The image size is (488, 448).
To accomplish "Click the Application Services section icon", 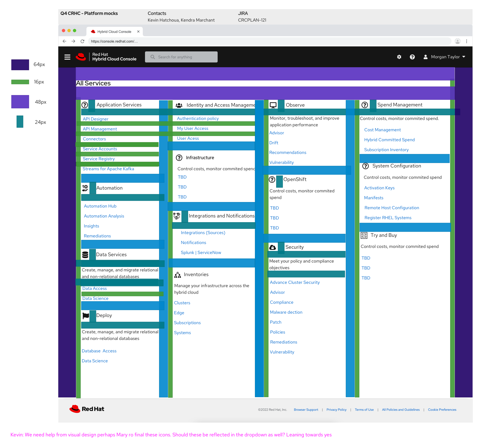I will 85,105.
